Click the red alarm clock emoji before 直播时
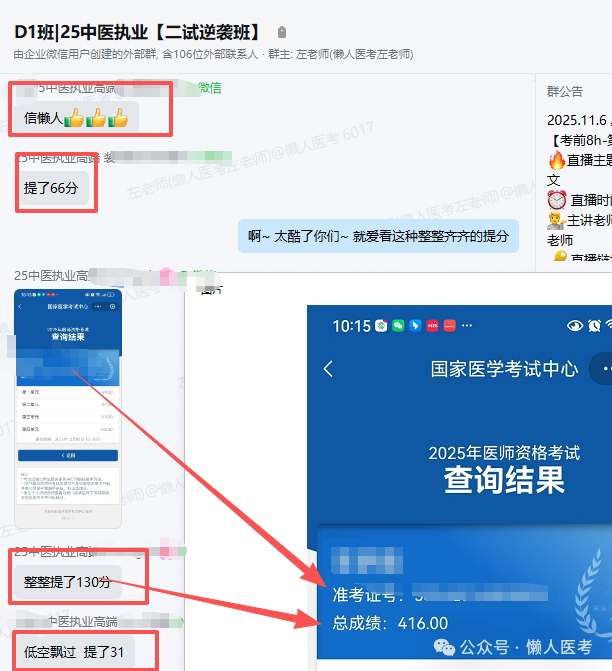The height and width of the screenshot is (671, 612). 557,200
